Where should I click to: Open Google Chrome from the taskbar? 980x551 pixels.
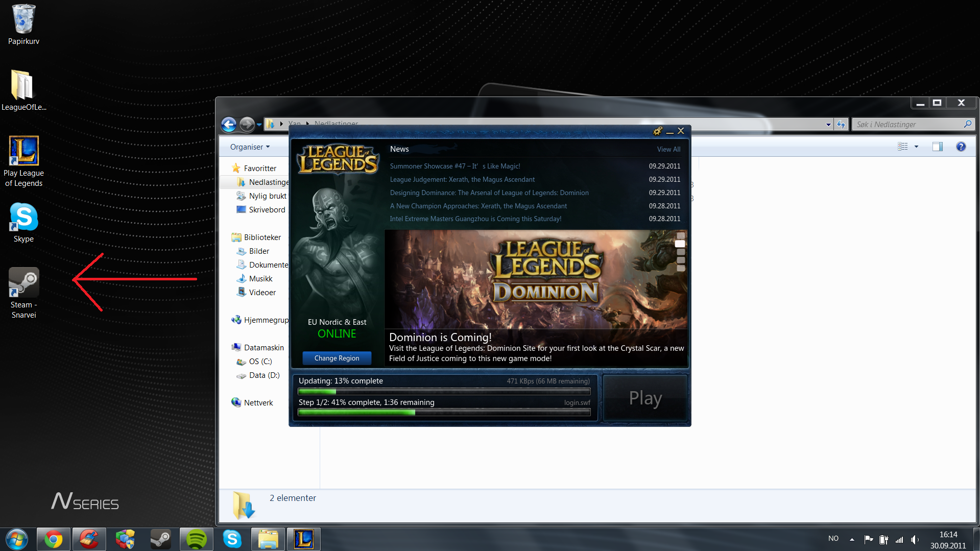53,539
